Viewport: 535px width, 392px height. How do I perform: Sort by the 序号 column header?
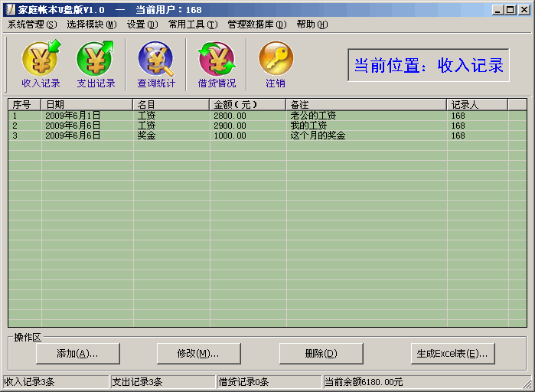(x=24, y=105)
